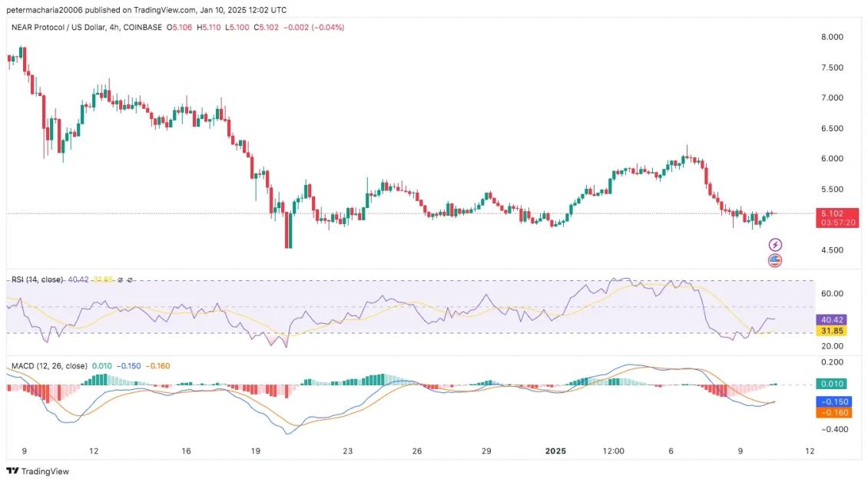Click the 19 date axis label
868x482 pixels.
tap(255, 451)
